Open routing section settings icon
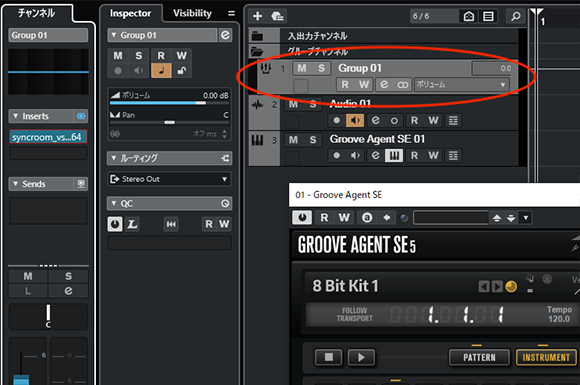This screenshot has width=580, height=385. (225, 158)
